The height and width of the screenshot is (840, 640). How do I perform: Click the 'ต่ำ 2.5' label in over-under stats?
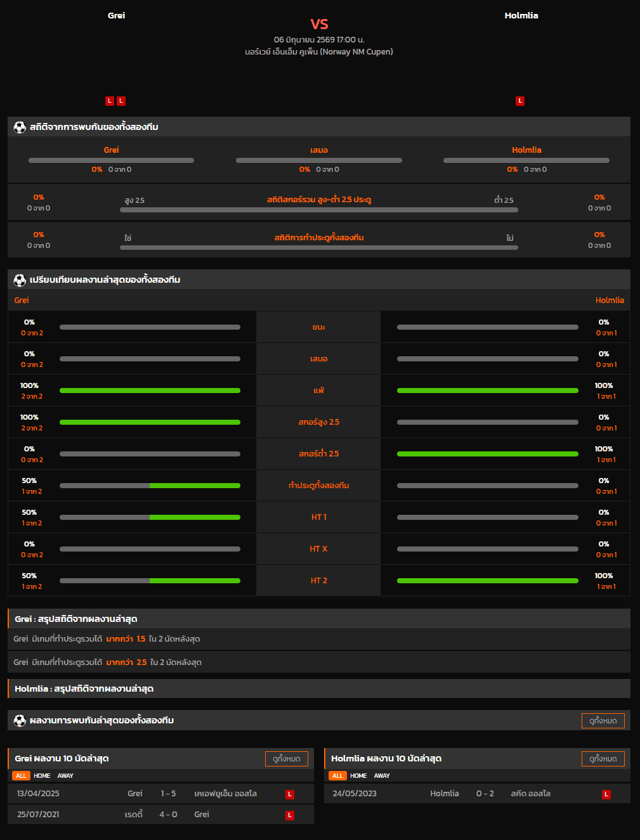click(x=504, y=200)
